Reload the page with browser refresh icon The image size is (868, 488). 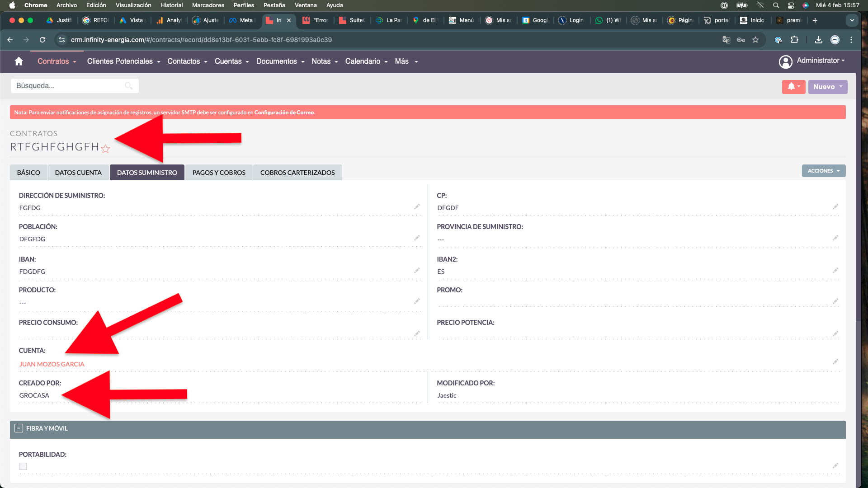[42, 40]
